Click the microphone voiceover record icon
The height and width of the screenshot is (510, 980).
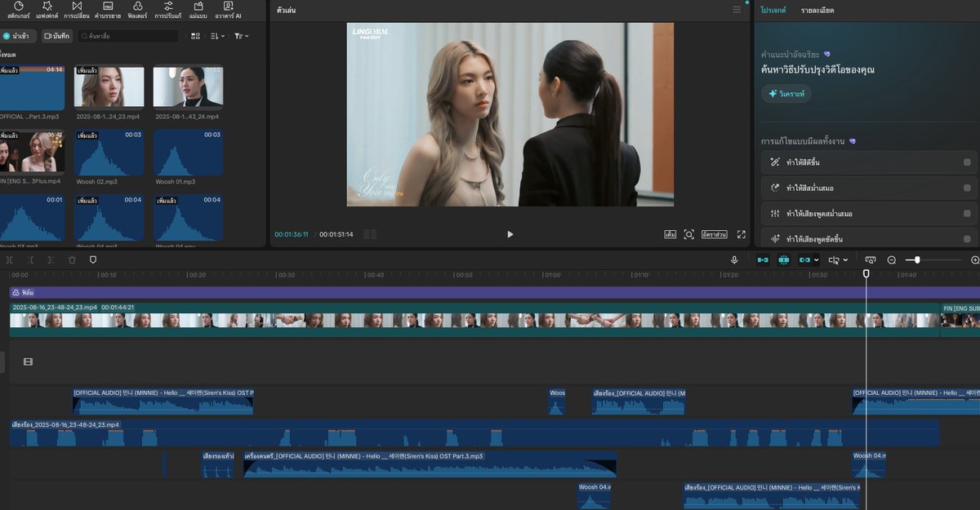pos(734,259)
